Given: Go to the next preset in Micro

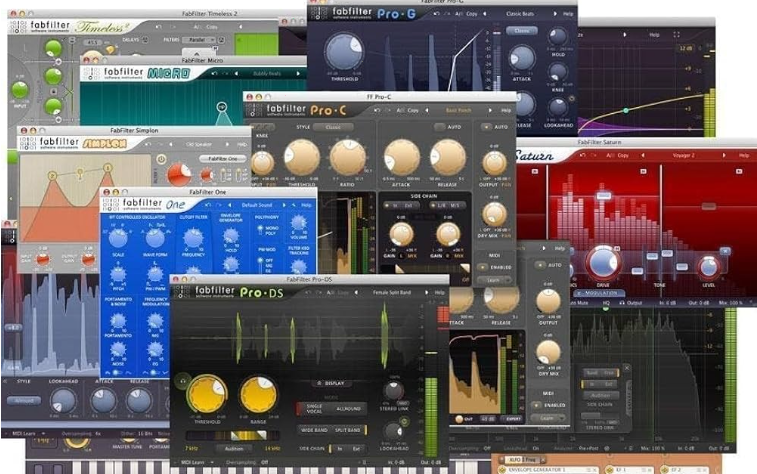Looking at the screenshot, I should [298, 74].
